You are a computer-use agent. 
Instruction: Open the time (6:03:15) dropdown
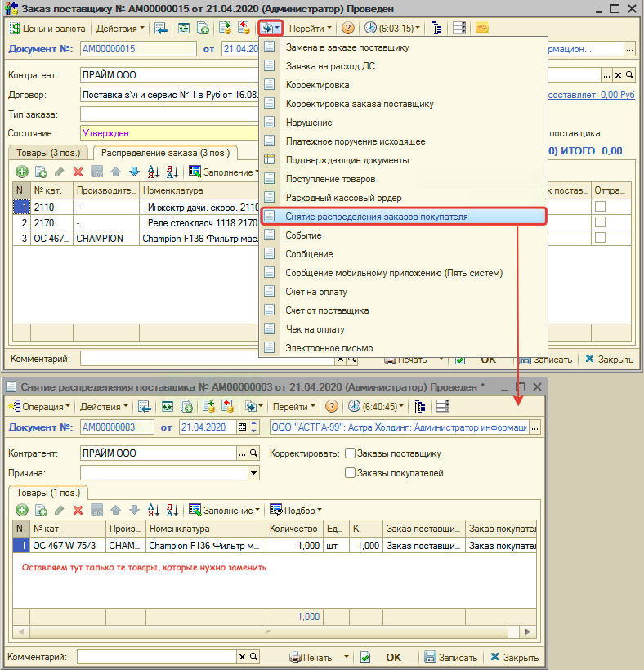pyautogui.click(x=393, y=29)
